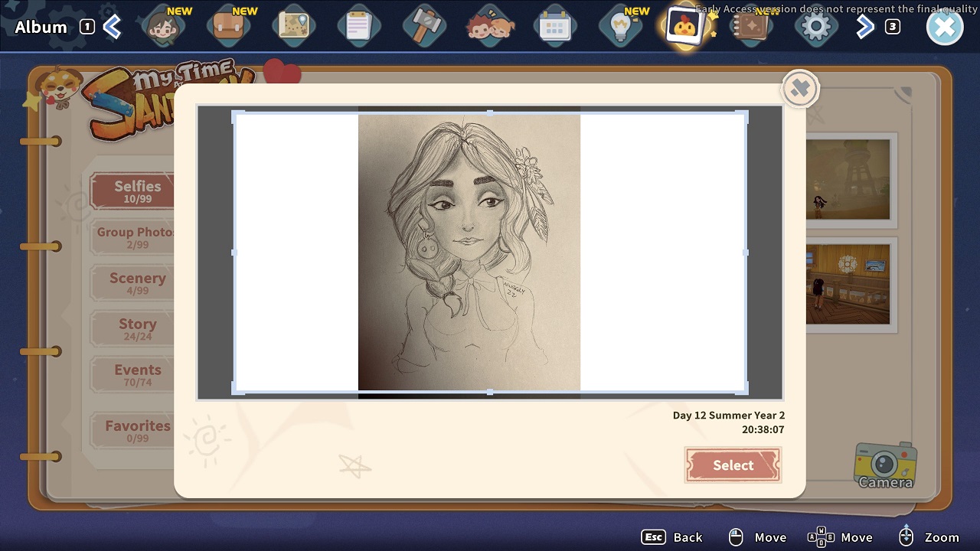
Task: Click the mouse Zoom hint at bottom
Action: click(x=929, y=537)
